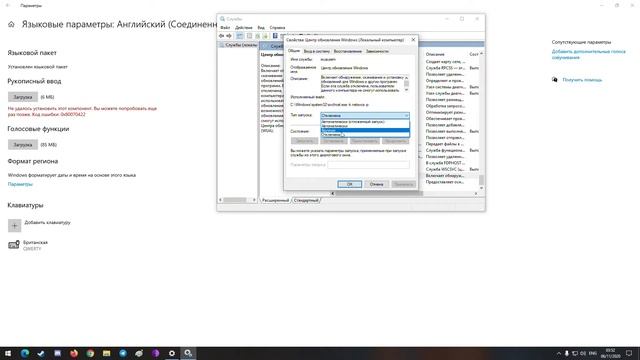This screenshot has height=360, width=640.
Task: Switch to Services taskbar icon
Action: pos(188,353)
